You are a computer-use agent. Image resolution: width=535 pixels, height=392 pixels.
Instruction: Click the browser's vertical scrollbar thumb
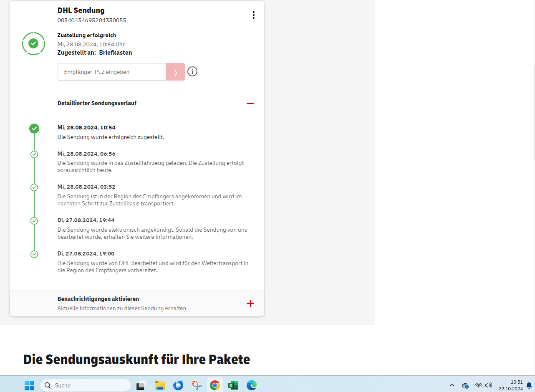pyautogui.click(x=534, y=113)
